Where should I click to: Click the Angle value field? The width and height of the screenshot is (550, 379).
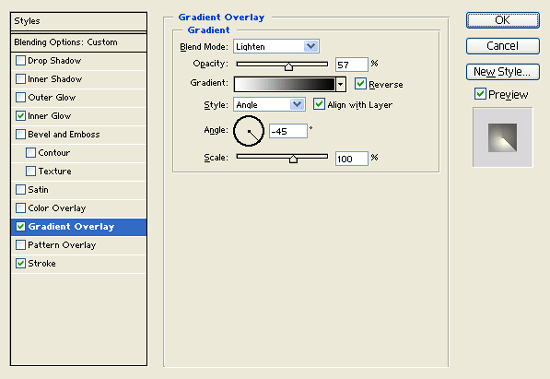point(288,131)
